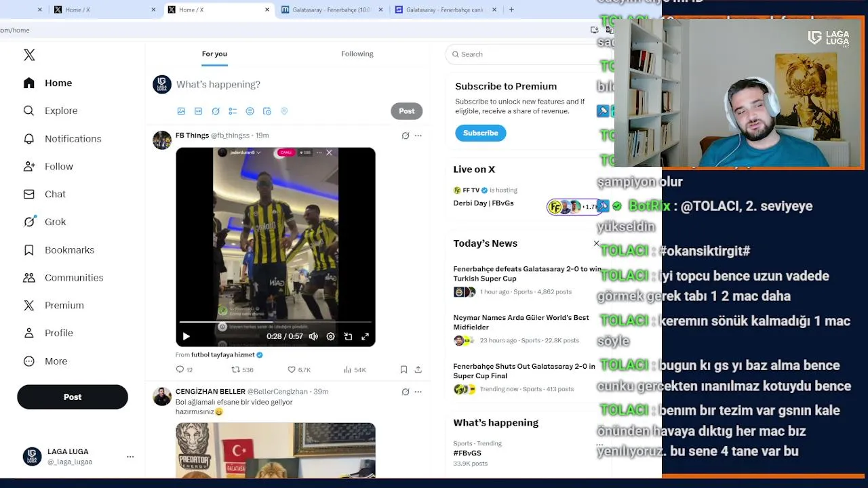Click the Grok enhance icon in composer

click(216, 111)
